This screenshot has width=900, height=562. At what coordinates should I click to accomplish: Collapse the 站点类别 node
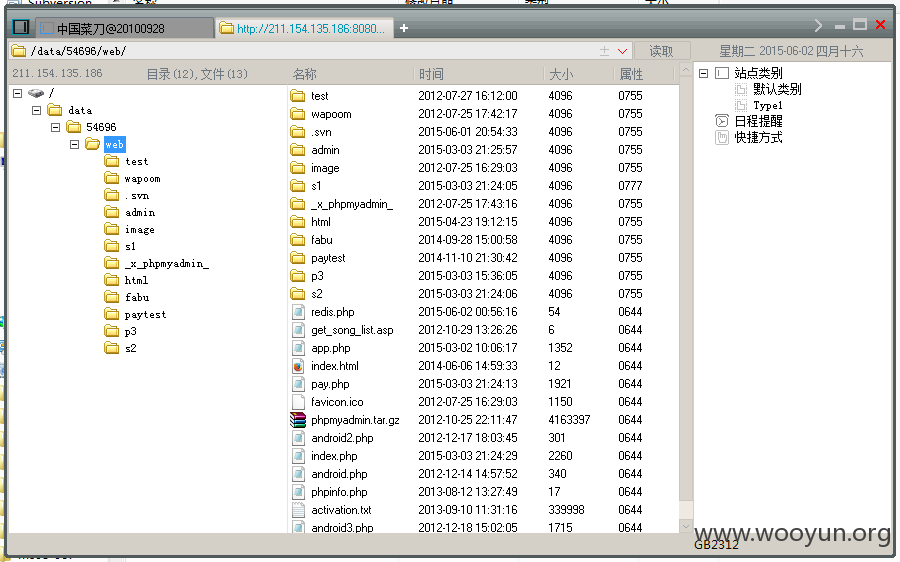click(x=704, y=73)
